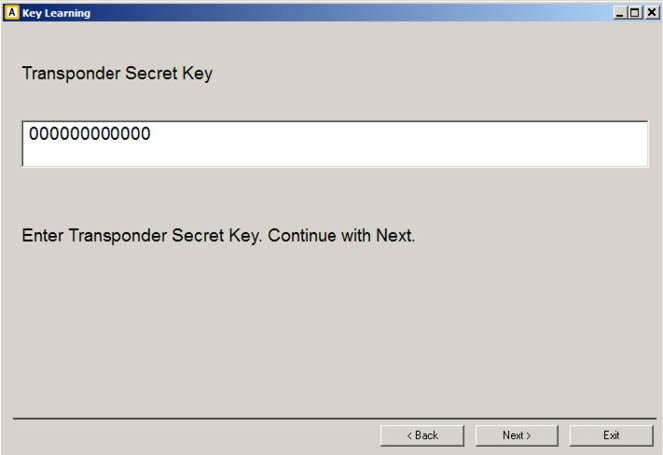Click the yellow A icon beside Key Learning
This screenshot has width=663, height=455.
pos(11,13)
